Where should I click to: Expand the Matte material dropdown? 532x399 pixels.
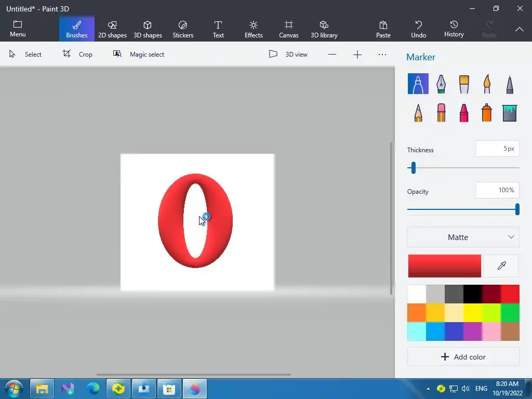(463, 237)
